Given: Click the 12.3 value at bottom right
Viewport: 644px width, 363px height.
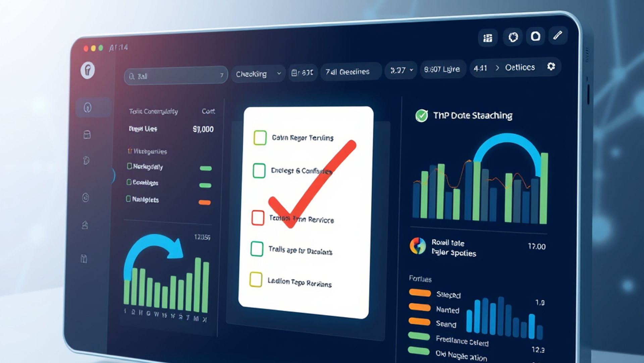Looking at the screenshot, I should pos(538,350).
